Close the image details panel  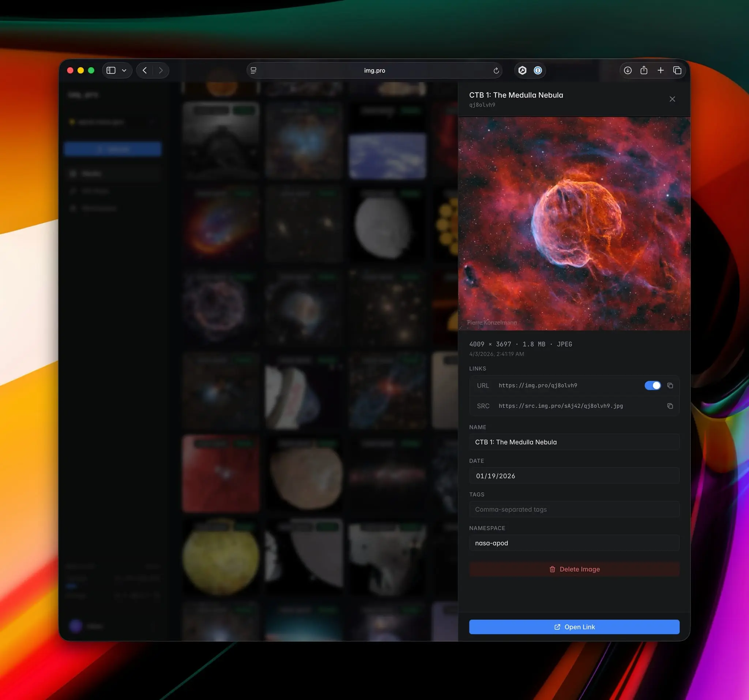(672, 99)
